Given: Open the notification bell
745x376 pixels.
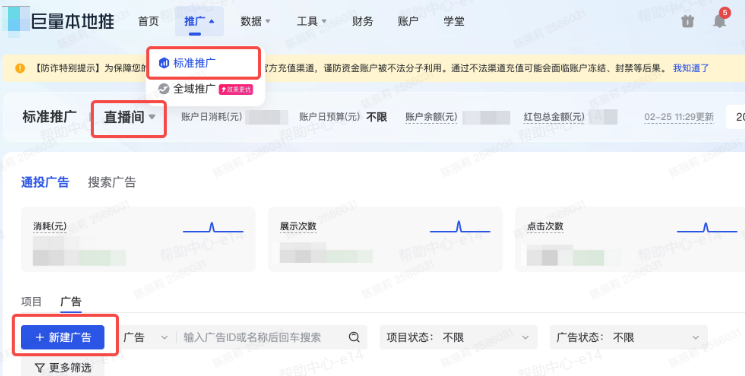Looking at the screenshot, I should [720, 21].
